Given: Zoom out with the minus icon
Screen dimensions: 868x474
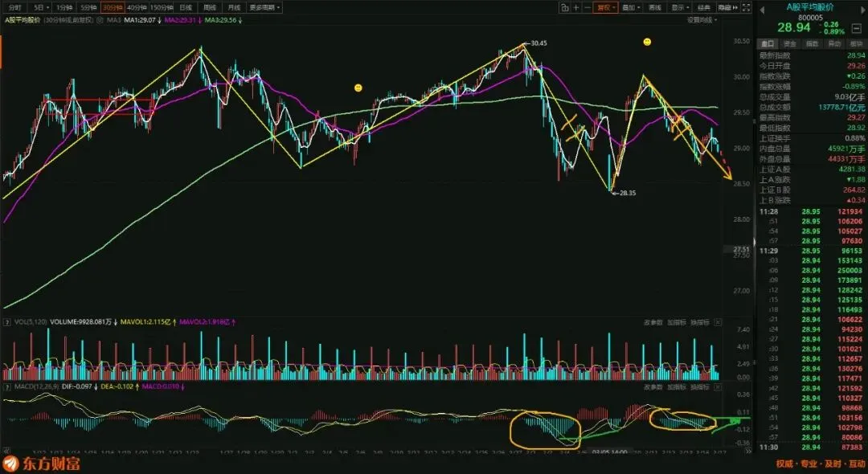Looking at the screenshot, I should 588,8.
